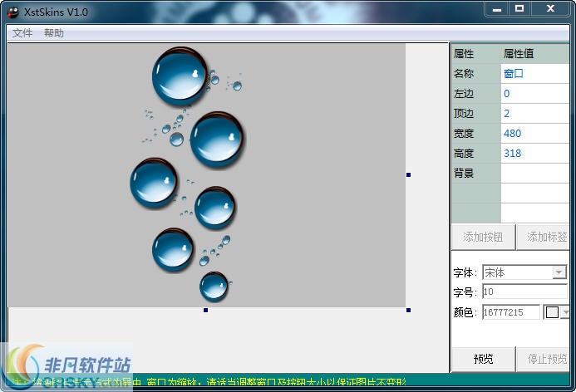Click the right-middle resize handle of canvas

pyautogui.click(x=408, y=174)
